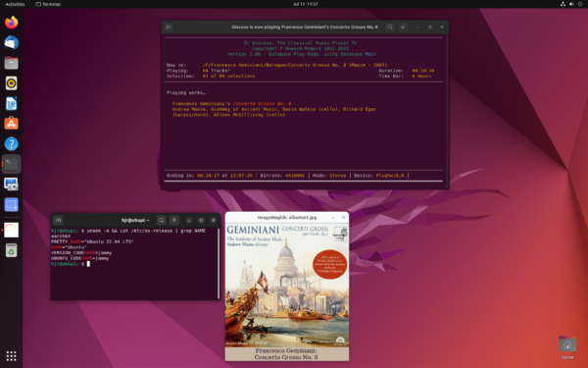Open the hamburger menu in Giocoso window
588x368 pixels.
point(403,27)
